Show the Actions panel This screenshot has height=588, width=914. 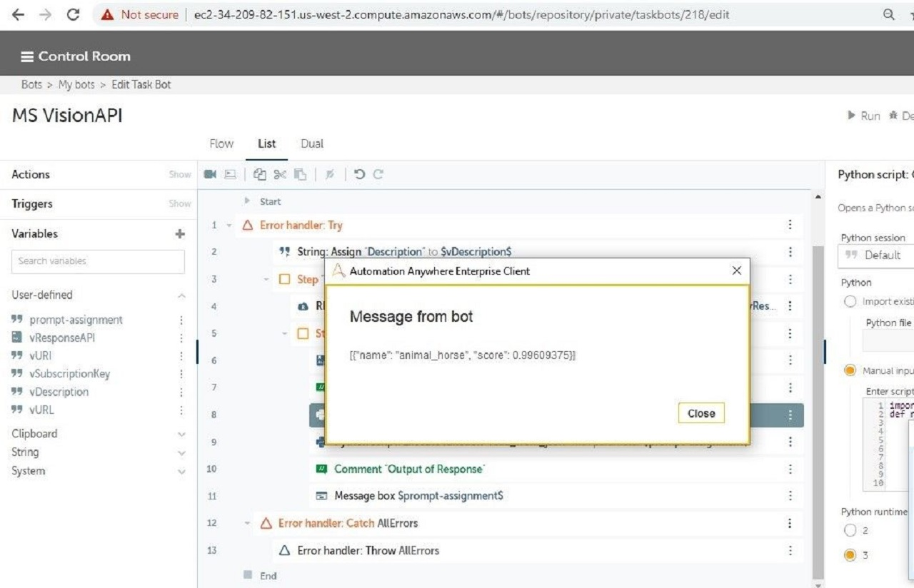[180, 175]
